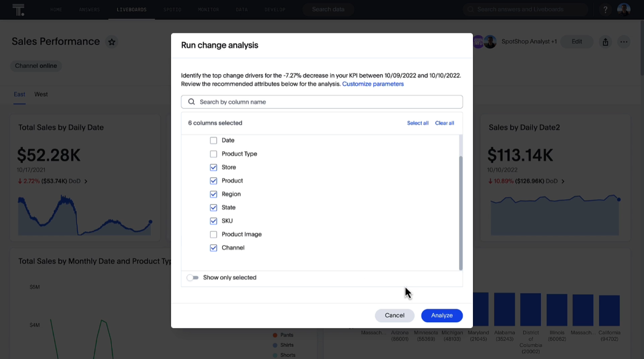Screen dimensions: 644x359
Task: Star the Sales Performance liveboard
Action: pyautogui.click(x=112, y=42)
